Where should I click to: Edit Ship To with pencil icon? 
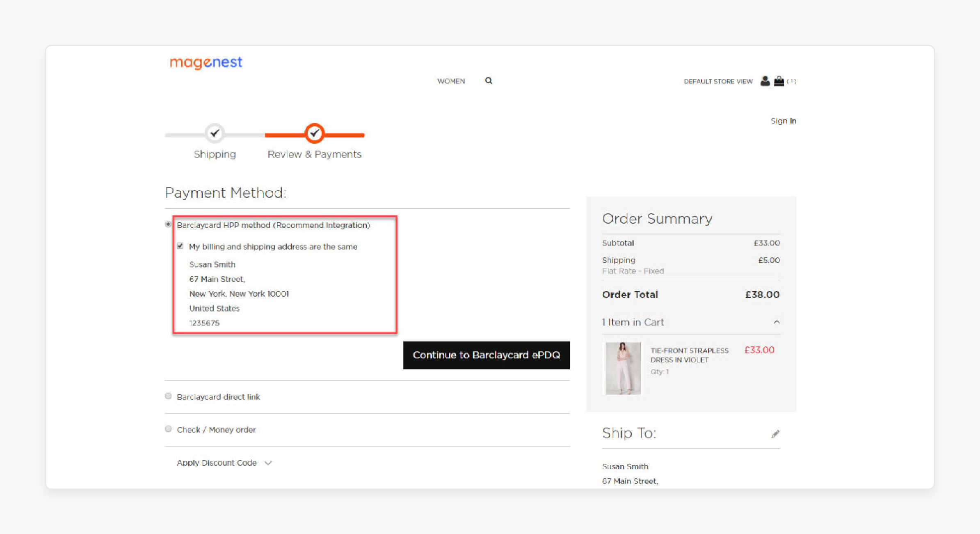pyautogui.click(x=775, y=434)
